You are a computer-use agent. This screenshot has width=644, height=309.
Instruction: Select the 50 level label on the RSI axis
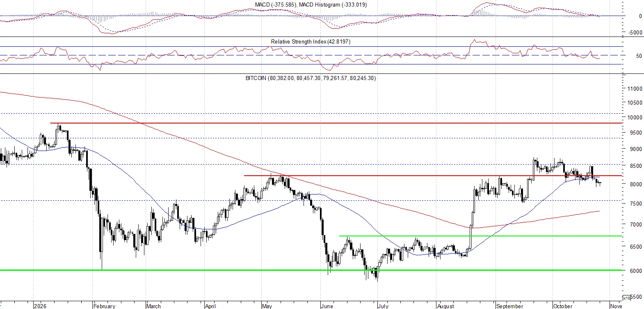(x=639, y=56)
